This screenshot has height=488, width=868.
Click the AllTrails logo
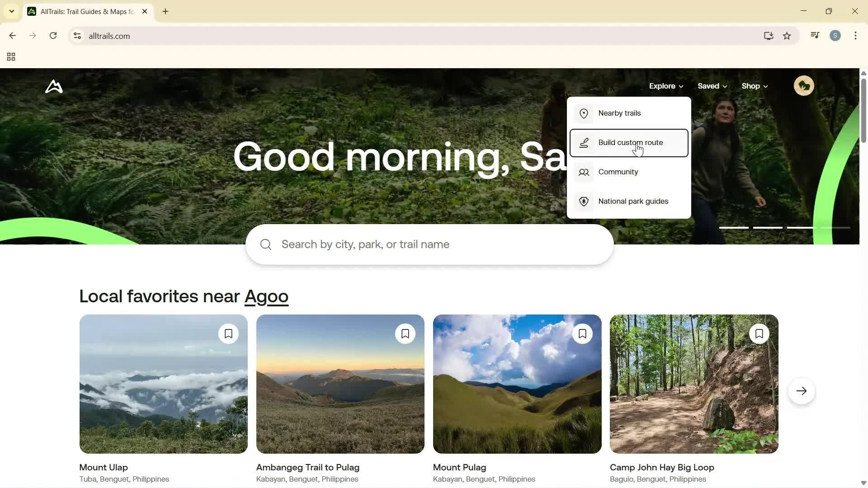pyautogui.click(x=53, y=86)
